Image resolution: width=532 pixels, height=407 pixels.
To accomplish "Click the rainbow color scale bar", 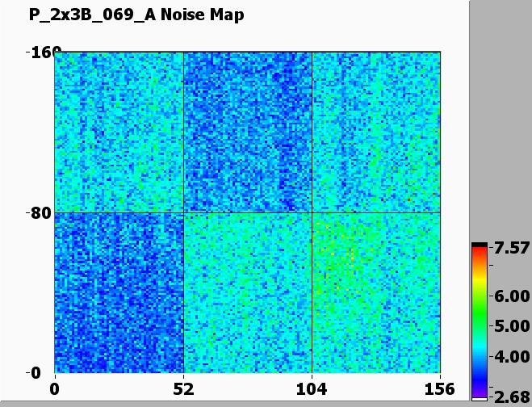I will click(480, 321).
